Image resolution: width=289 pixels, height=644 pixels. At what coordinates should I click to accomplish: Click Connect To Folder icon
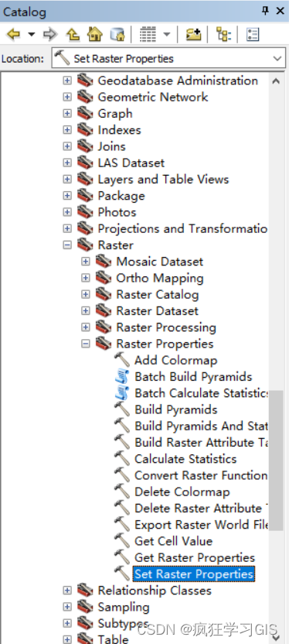pyautogui.click(x=193, y=34)
